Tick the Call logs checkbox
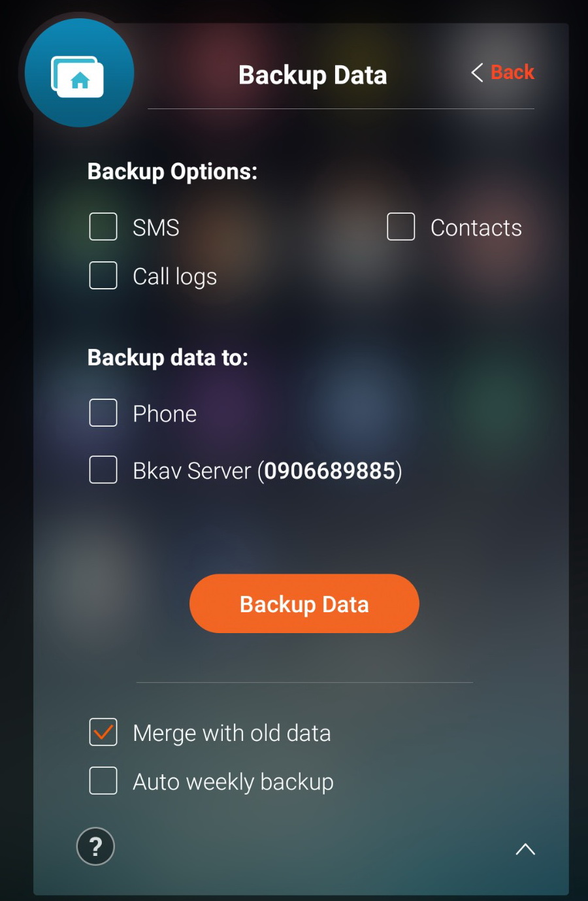588x901 pixels. (x=103, y=275)
